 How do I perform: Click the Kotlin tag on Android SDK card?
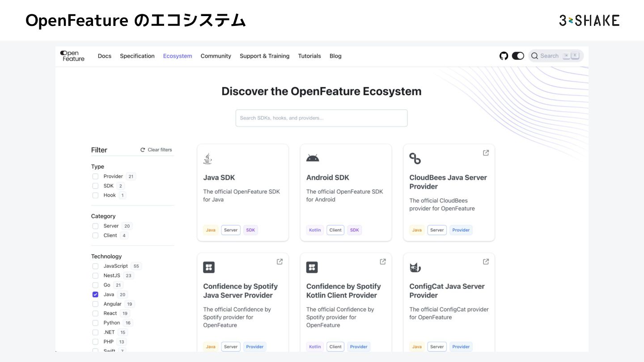point(315,230)
